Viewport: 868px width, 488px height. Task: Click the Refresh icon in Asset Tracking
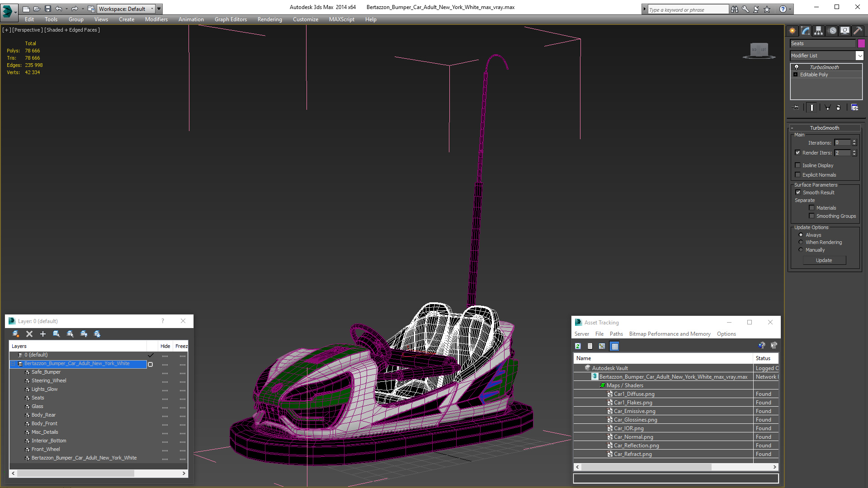[x=578, y=346]
